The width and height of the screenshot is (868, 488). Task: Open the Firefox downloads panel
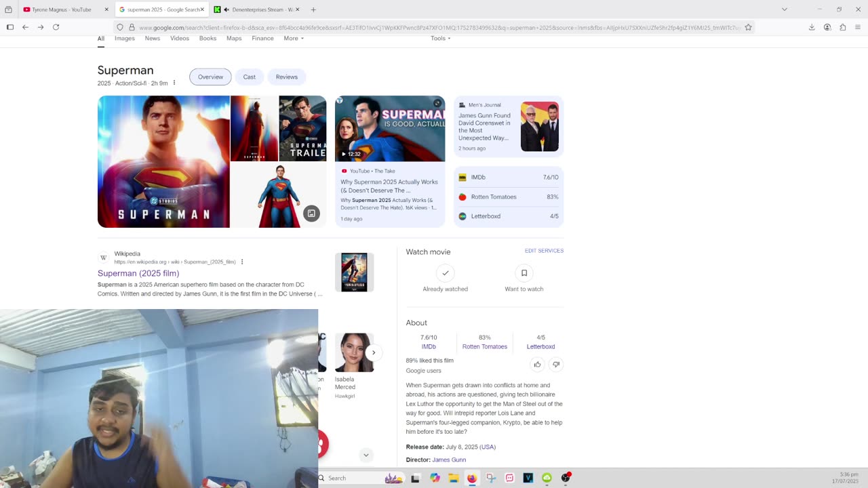812,27
